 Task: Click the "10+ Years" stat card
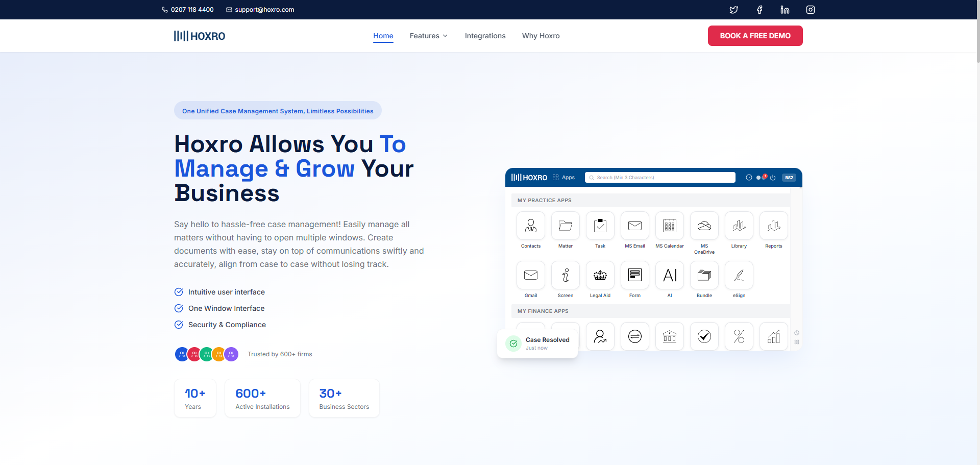[x=195, y=398]
